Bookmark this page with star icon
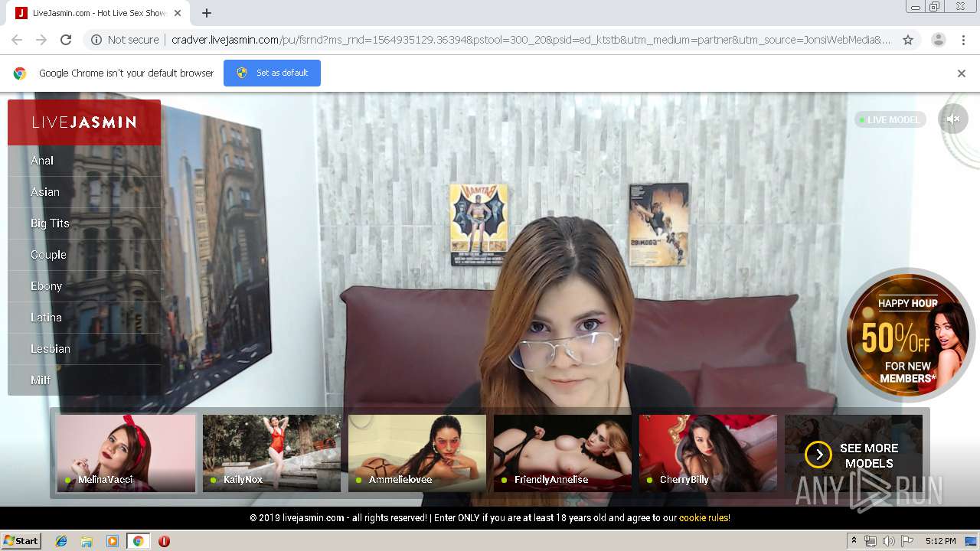 point(908,40)
